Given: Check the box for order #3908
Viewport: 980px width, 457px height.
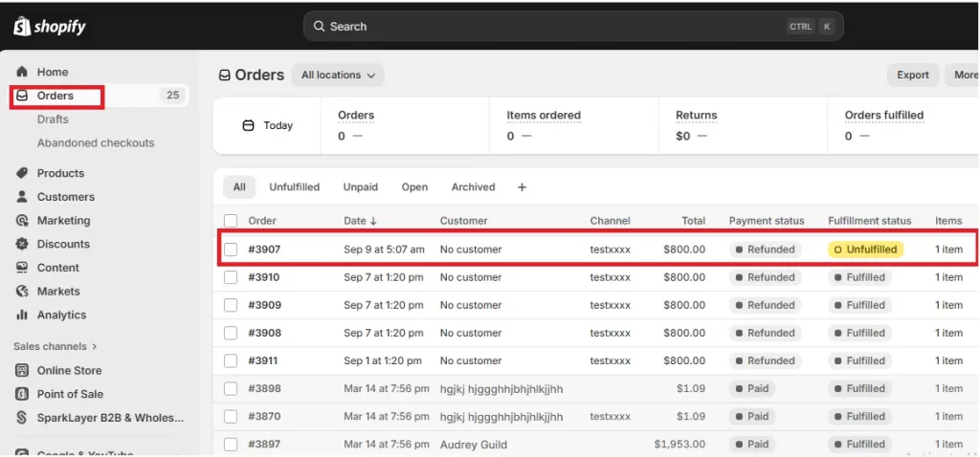Looking at the screenshot, I should [x=231, y=333].
